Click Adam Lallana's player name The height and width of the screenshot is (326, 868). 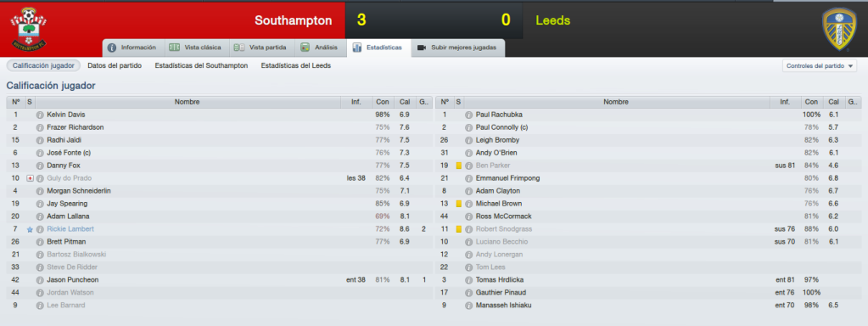[x=68, y=216]
